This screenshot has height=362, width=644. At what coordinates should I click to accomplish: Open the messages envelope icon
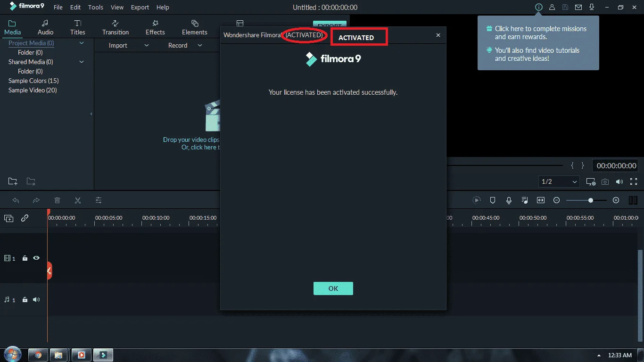click(578, 8)
